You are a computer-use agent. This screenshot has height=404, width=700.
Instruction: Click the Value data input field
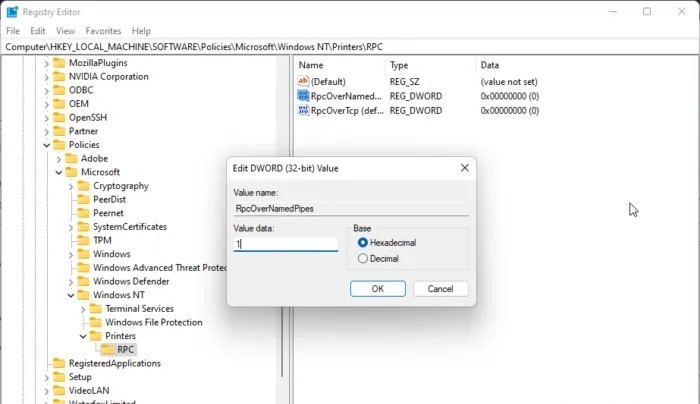[285, 243]
